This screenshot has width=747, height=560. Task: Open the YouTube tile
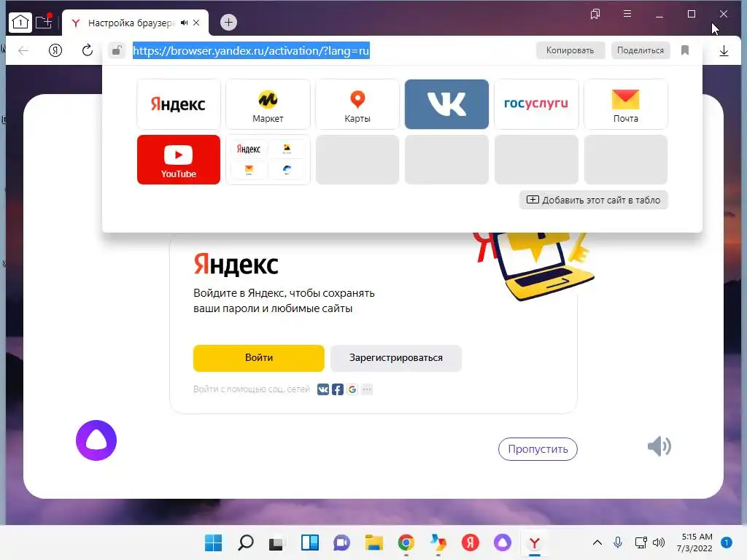179,160
